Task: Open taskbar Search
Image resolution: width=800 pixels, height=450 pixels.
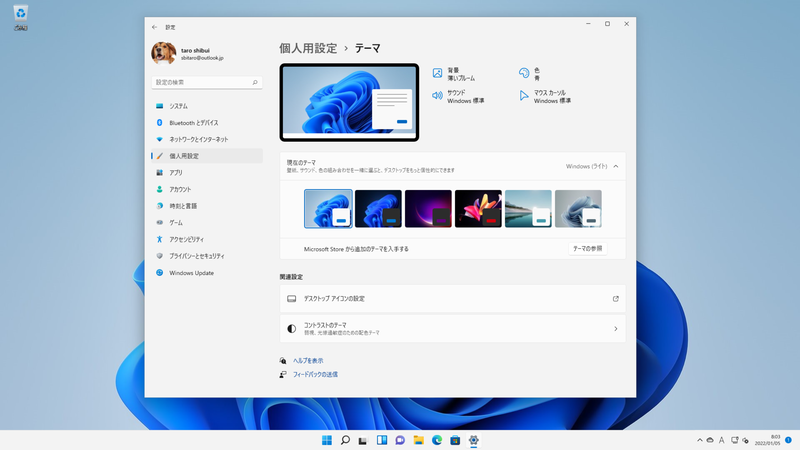Action: (345, 440)
